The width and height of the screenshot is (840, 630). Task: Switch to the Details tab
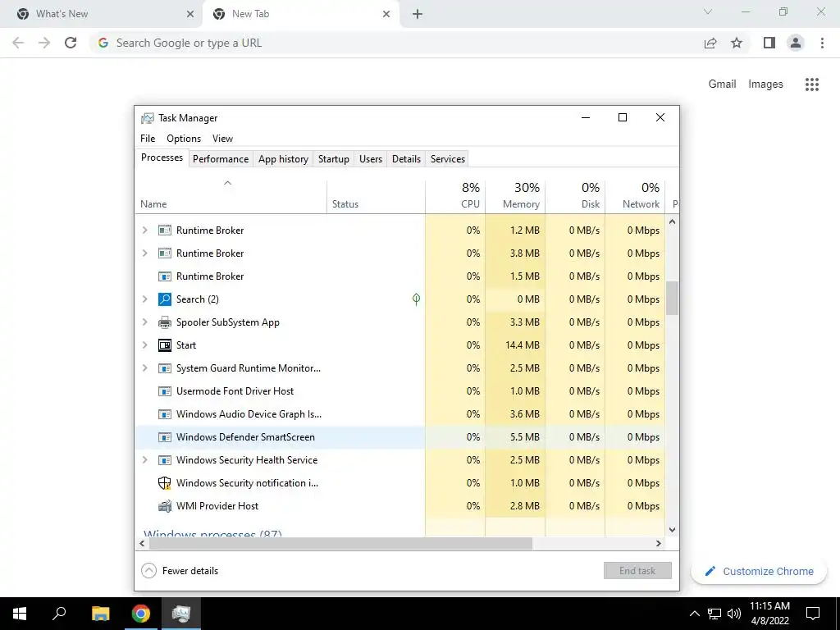pos(407,159)
